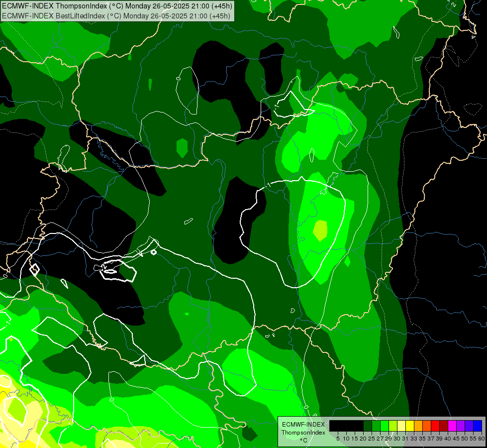Click the legend tick value 40
Image resolution: width=487 pixels, height=448 pixels.
click(448, 439)
